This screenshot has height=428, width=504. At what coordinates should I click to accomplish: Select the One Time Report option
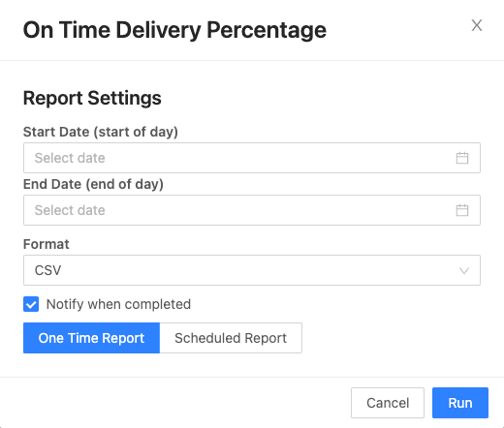91,338
